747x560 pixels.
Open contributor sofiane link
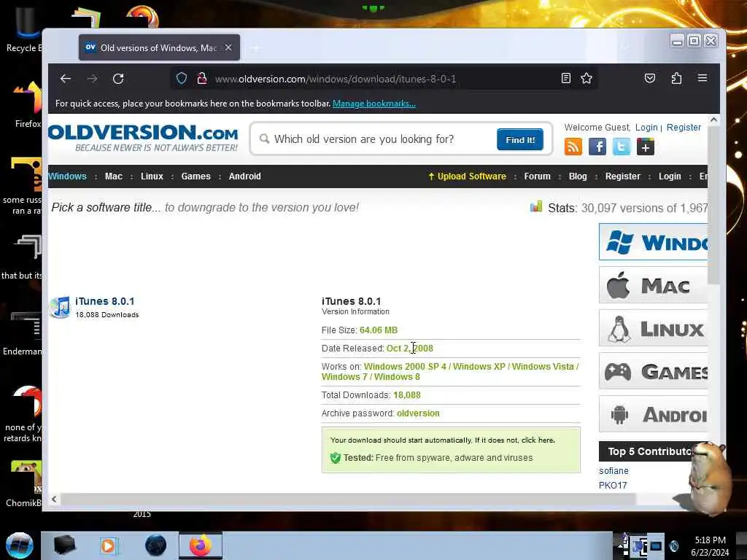point(614,471)
